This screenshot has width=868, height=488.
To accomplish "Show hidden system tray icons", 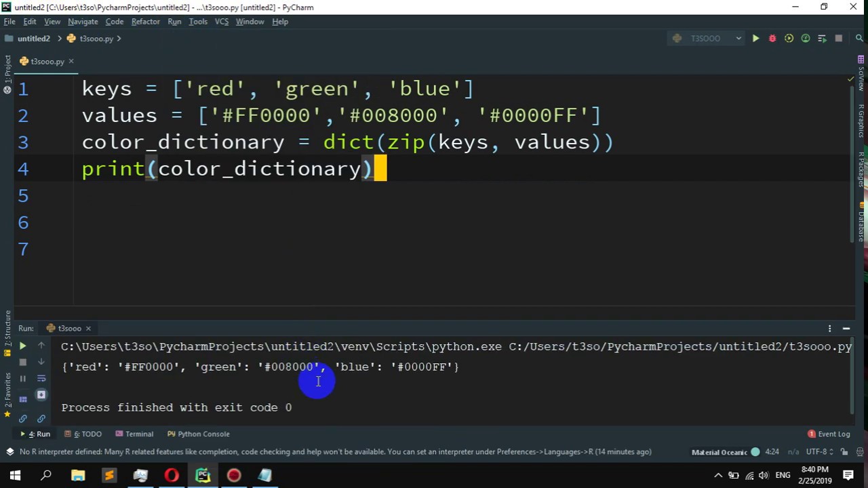I will coord(718,476).
